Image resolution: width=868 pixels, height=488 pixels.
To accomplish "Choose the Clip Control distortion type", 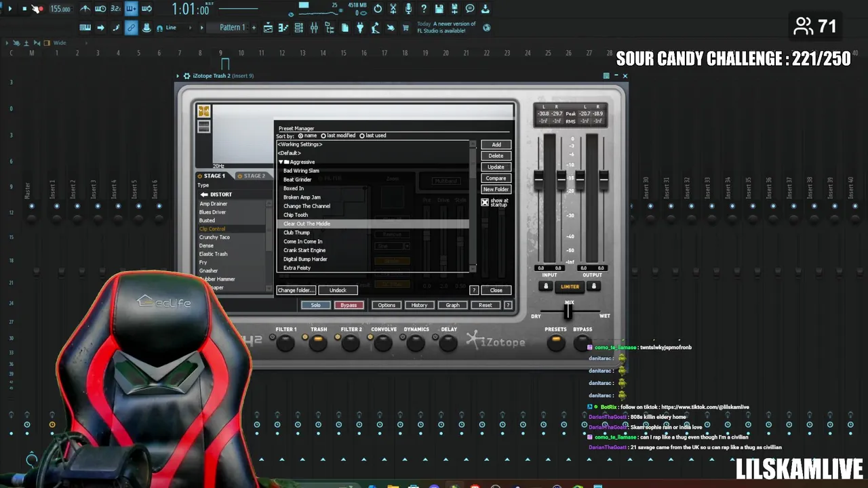I will [231, 229].
